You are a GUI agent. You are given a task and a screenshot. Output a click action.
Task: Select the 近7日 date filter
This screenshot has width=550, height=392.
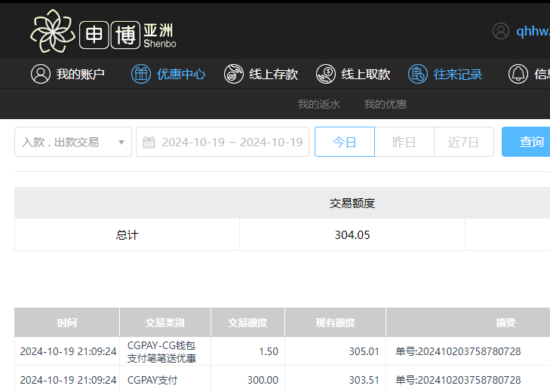463,142
